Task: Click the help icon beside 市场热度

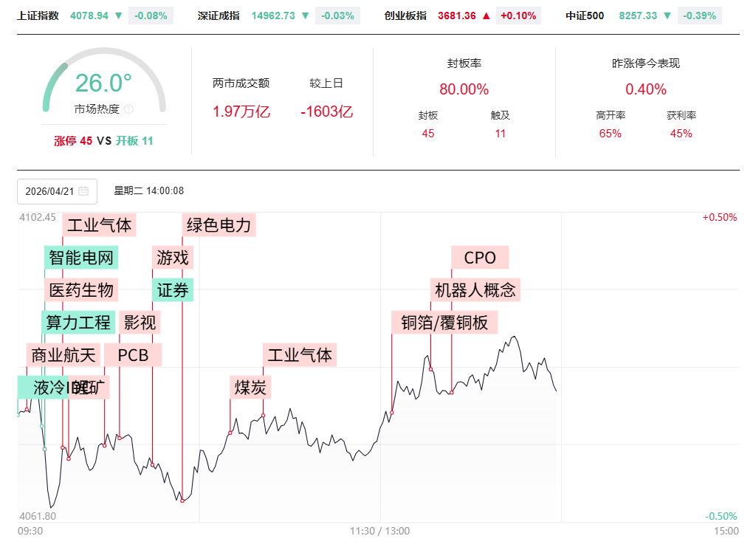Action: (x=128, y=109)
